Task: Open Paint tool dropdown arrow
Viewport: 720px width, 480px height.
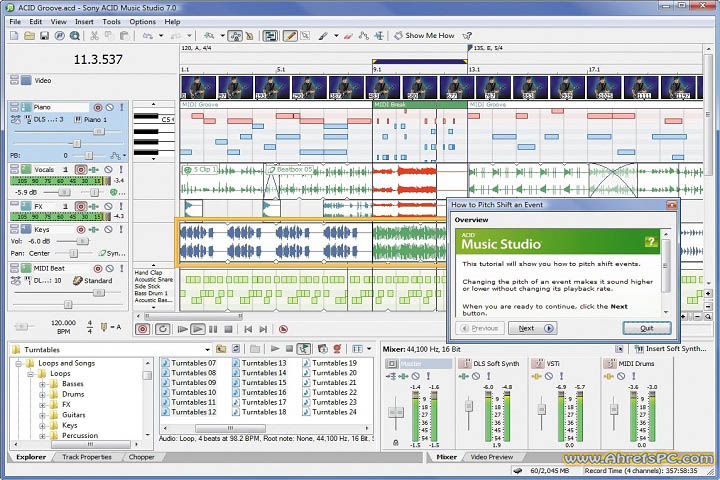Action: [336, 36]
